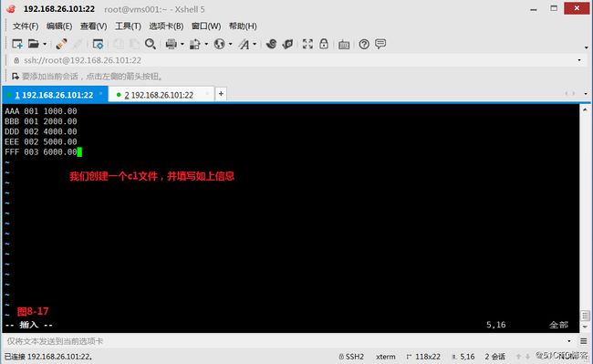Launch Xagent from the leaf icon

click(x=287, y=44)
